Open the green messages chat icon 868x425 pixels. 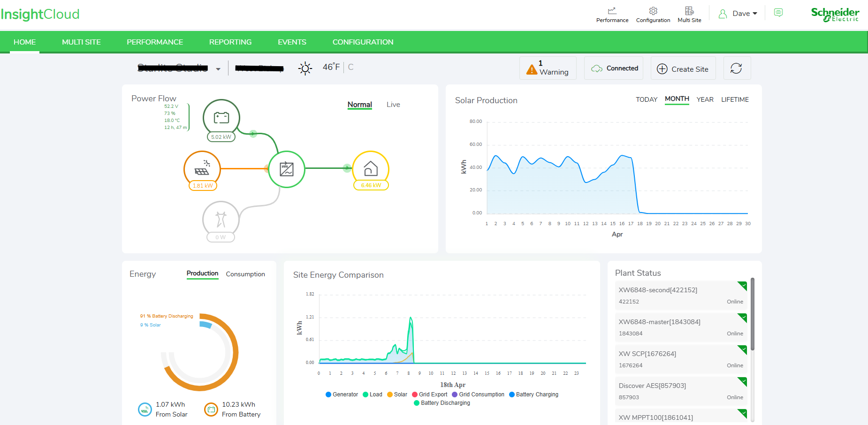(778, 13)
